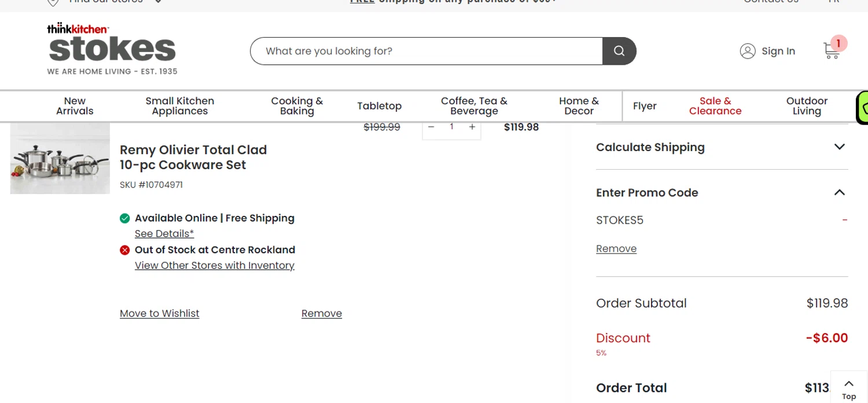
Task: Click in the search input field
Action: pos(426,51)
